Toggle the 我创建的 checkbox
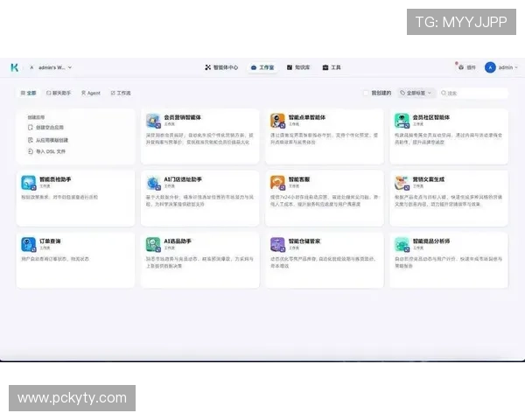The image size is (525, 420). (x=366, y=93)
